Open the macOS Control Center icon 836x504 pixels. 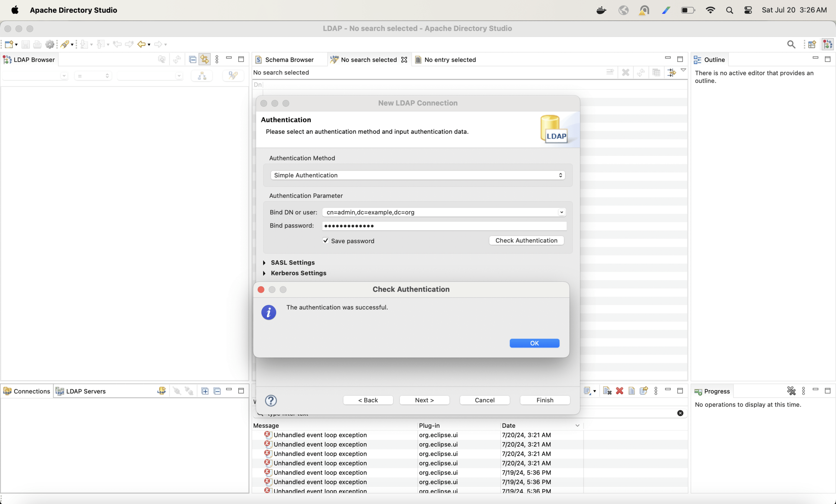pos(748,10)
